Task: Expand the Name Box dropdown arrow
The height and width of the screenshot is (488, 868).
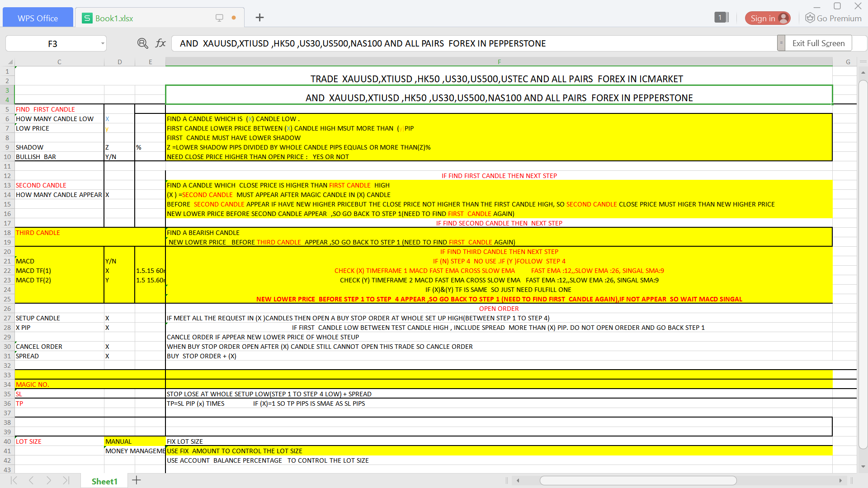Action: 103,43
